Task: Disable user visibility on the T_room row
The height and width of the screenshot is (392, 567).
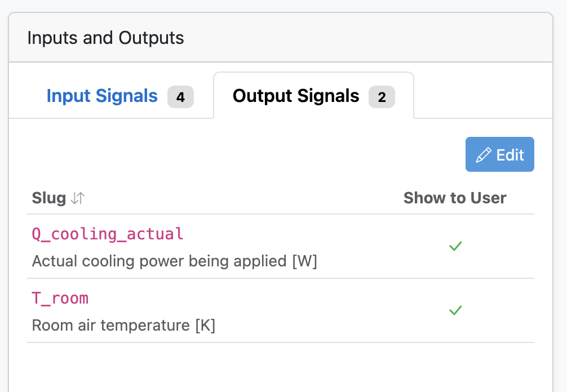Action: tap(455, 310)
